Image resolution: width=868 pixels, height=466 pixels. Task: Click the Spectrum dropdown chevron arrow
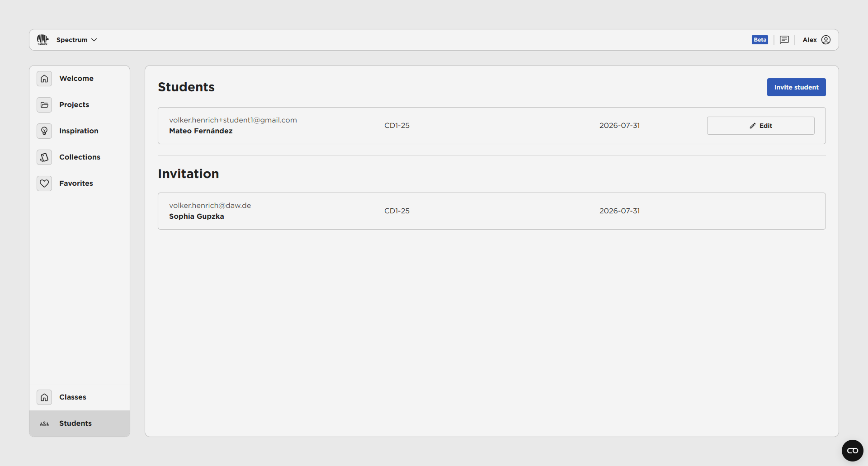[x=94, y=40]
